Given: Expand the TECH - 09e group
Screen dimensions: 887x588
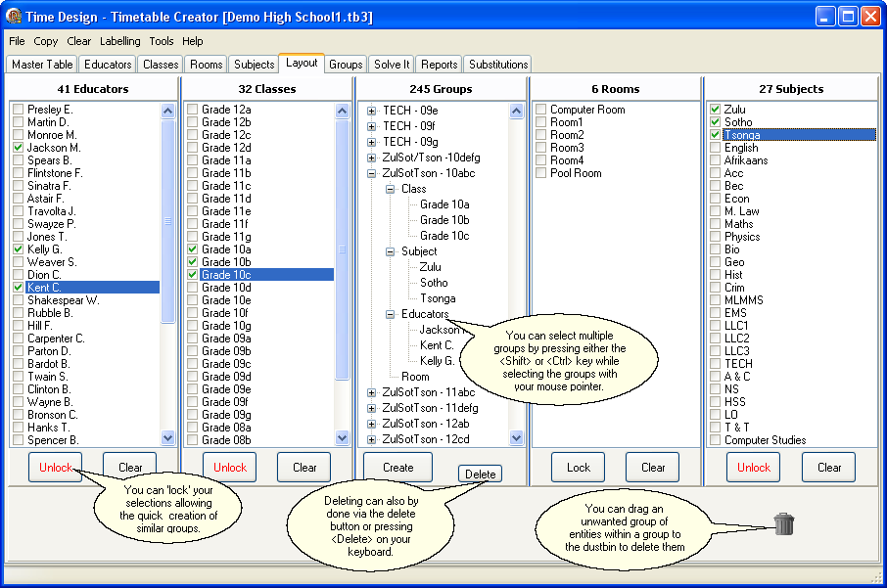Looking at the screenshot, I should (371, 111).
